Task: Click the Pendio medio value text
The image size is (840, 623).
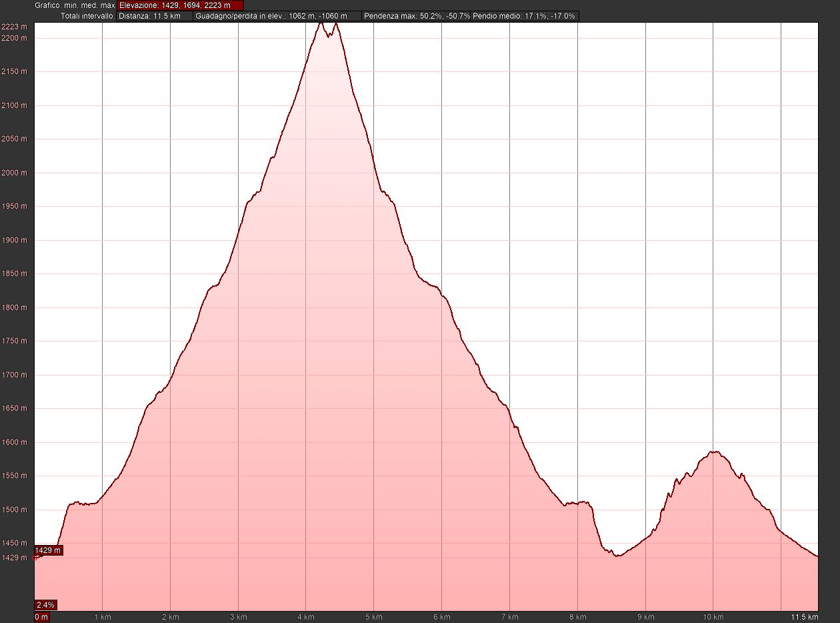Action: (524, 15)
